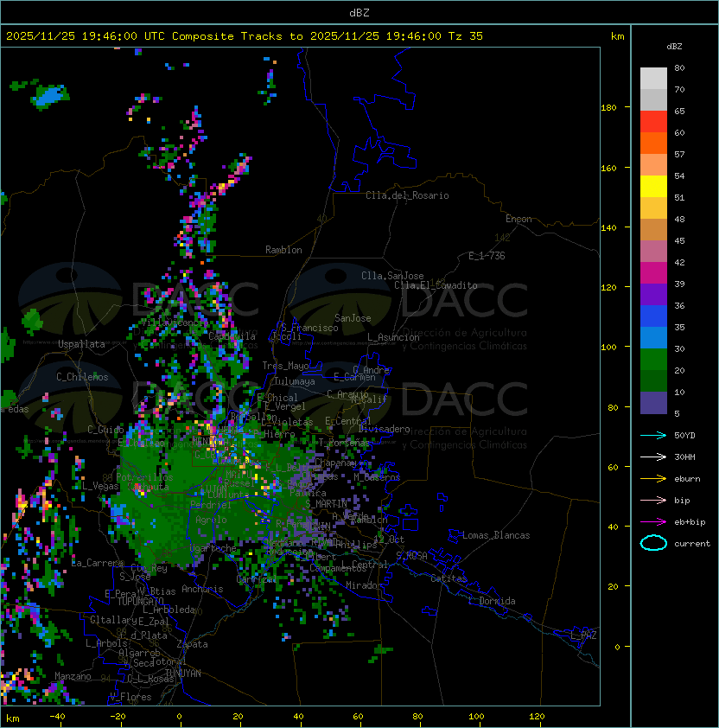Click the cyan 50YD arrow legend icon
Screen dimensions: 719x728
click(x=653, y=436)
